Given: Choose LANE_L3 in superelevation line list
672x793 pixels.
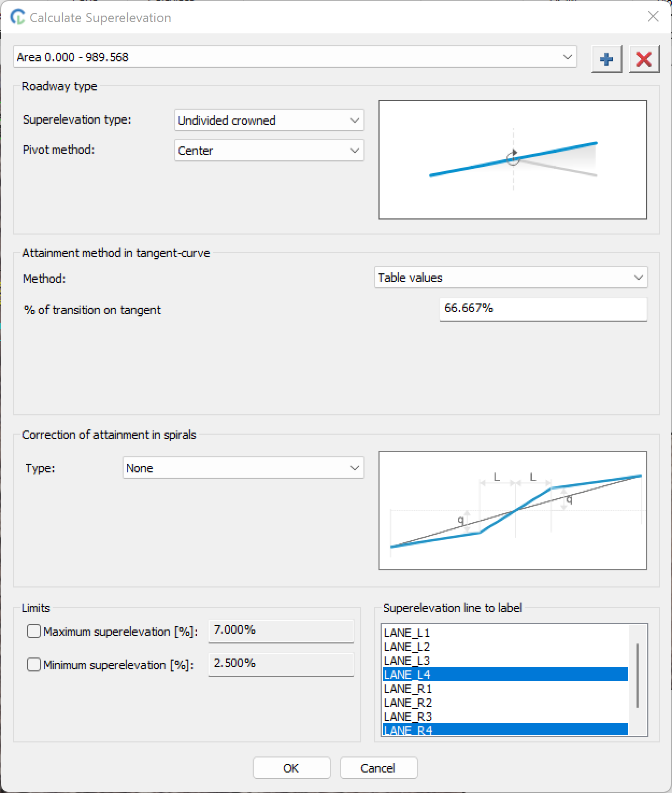Looking at the screenshot, I should pos(407,661).
